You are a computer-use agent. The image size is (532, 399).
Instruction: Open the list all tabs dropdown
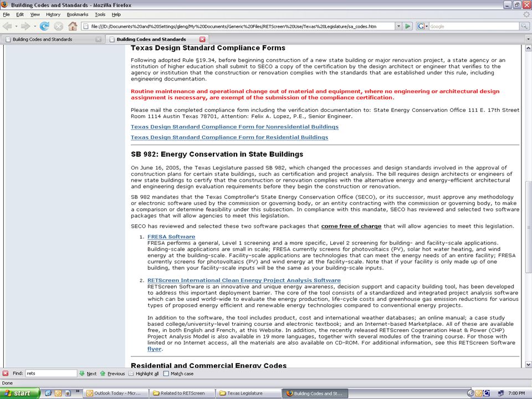(528, 39)
